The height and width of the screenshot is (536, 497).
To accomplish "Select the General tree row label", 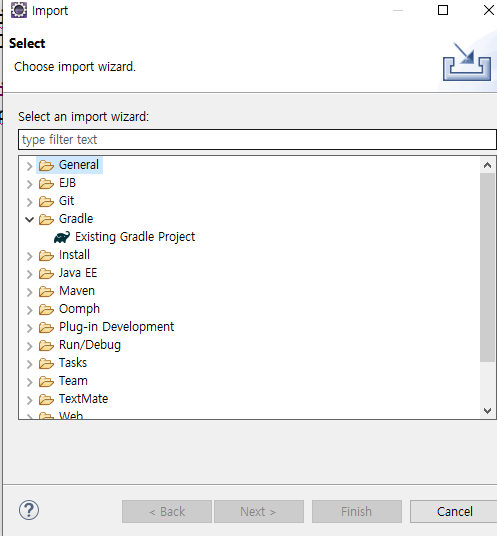I will click(x=79, y=165).
